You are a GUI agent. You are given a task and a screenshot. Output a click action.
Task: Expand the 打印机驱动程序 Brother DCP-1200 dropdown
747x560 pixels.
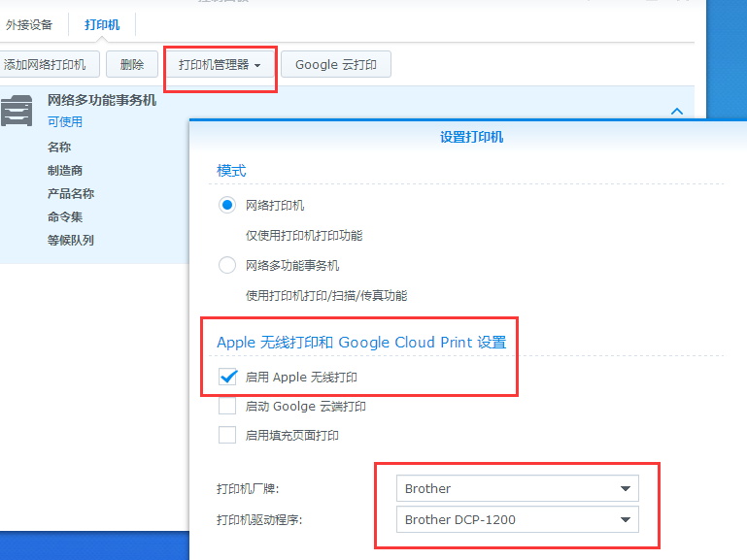(517, 519)
